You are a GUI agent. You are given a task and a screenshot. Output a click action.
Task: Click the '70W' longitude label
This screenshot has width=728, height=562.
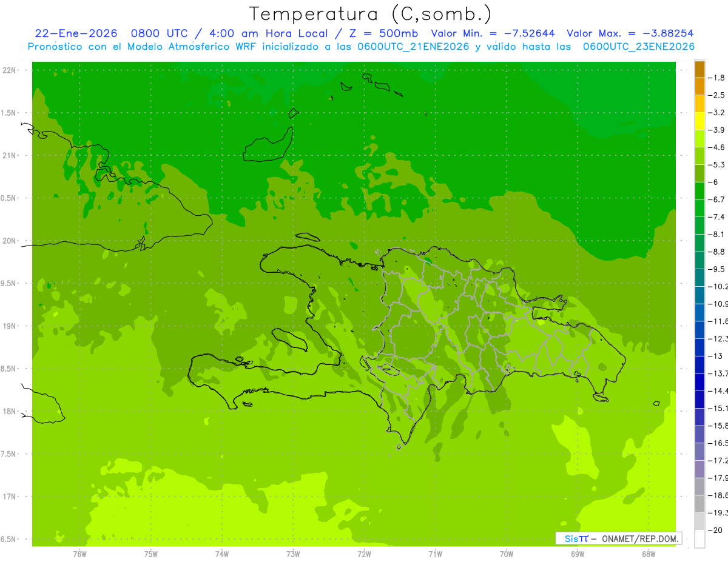click(x=506, y=554)
